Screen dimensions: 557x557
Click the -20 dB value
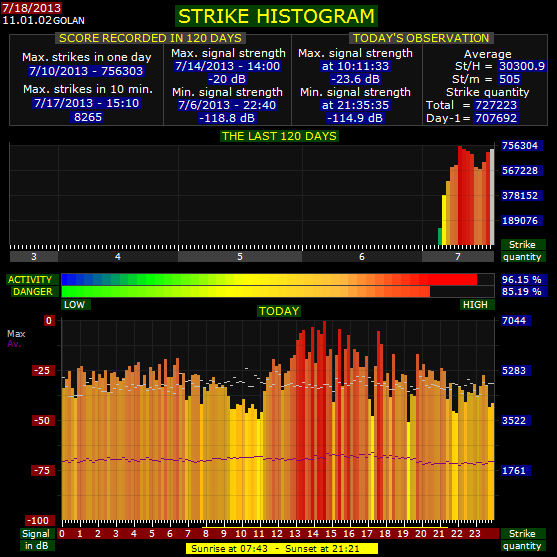click(227, 79)
